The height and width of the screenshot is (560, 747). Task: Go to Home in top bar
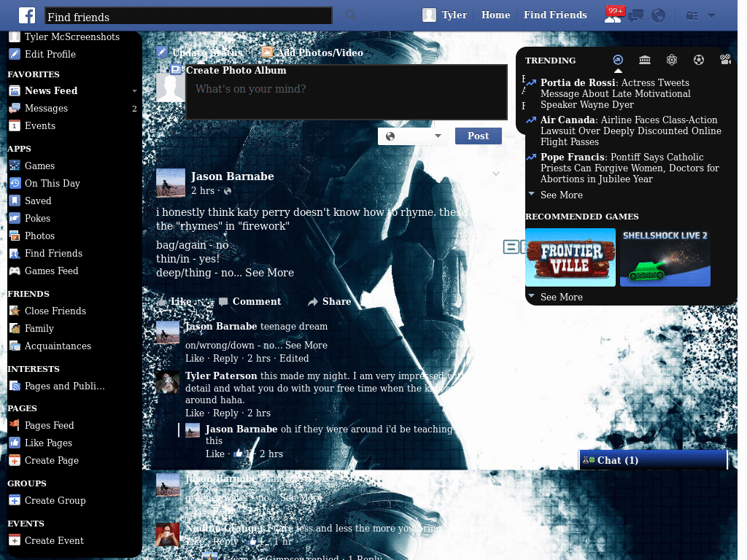coord(495,15)
